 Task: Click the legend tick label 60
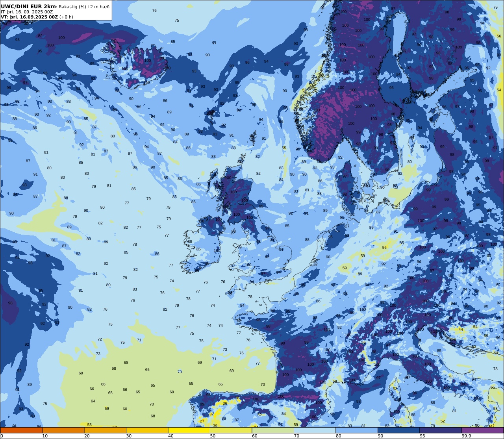click(254, 436)
